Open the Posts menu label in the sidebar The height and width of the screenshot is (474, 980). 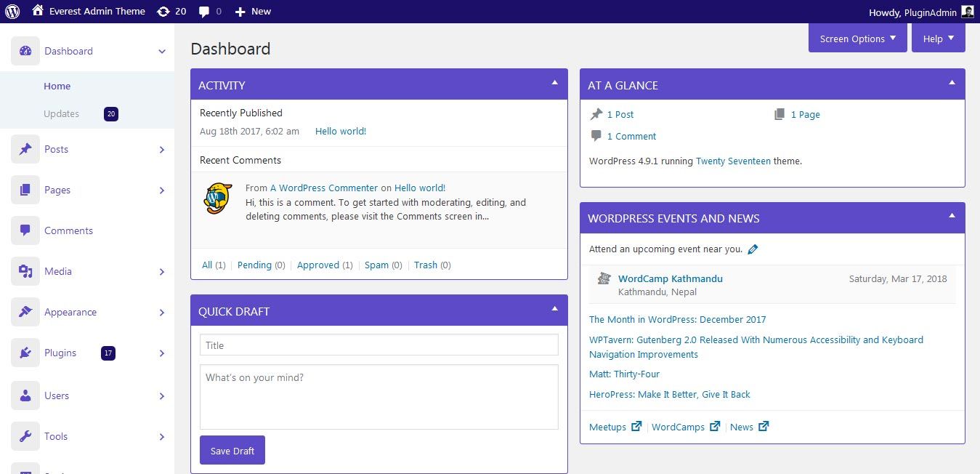56,149
